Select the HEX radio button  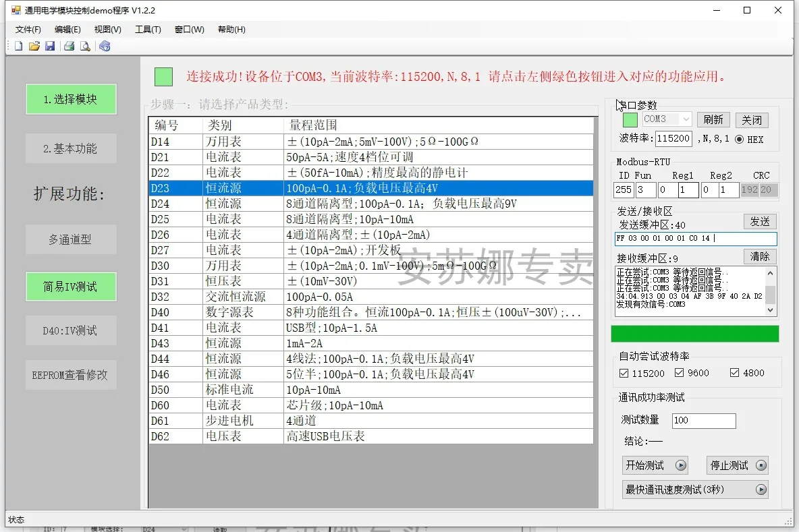(x=739, y=139)
